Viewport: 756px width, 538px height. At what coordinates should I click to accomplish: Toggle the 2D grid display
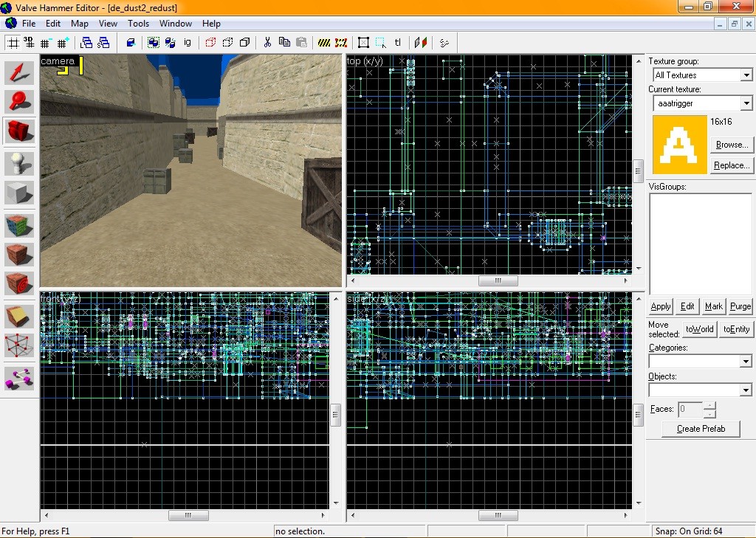click(14, 43)
